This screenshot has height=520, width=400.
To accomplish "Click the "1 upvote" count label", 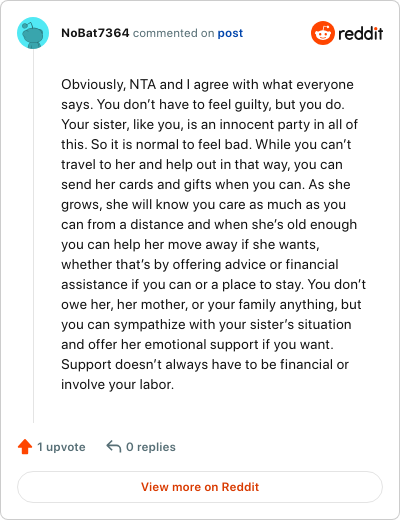I will click(x=61, y=447).
